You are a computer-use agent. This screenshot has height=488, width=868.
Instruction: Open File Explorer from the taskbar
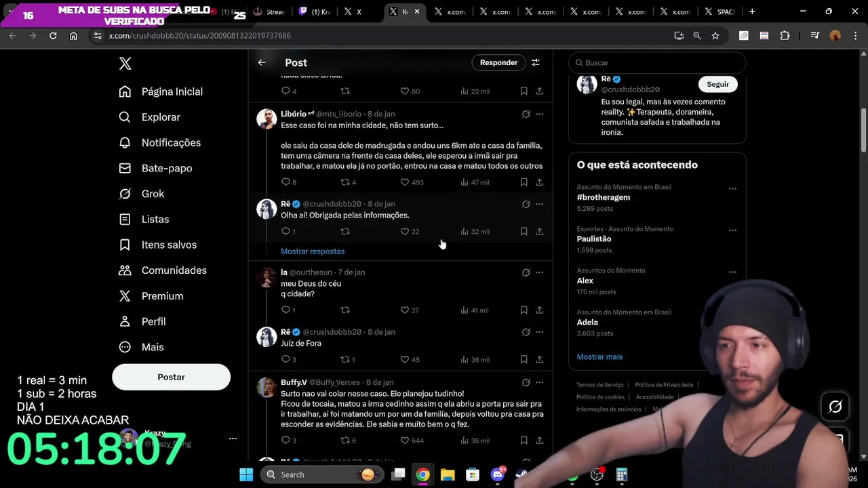pyautogui.click(x=448, y=474)
